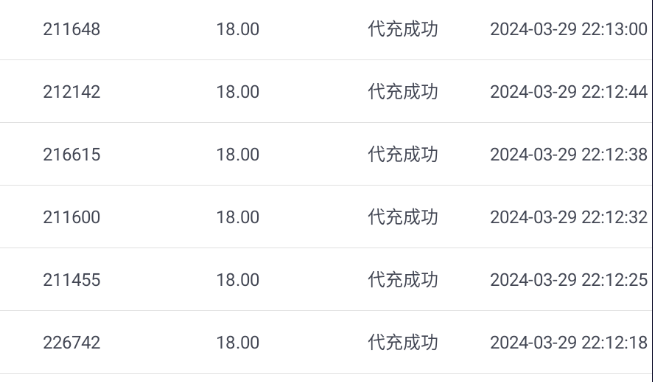Viewport: 653px width, 382px height.
Task: Click the timestamp 2024-03-29 22:12:38
Action: tap(569, 155)
